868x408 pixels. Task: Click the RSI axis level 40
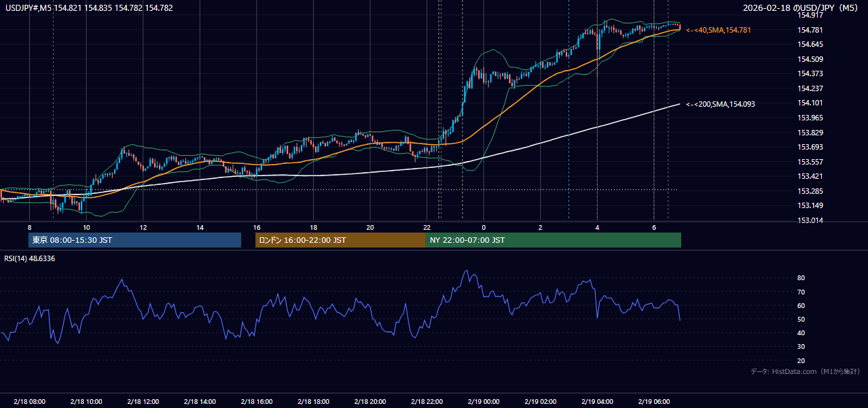click(x=801, y=333)
